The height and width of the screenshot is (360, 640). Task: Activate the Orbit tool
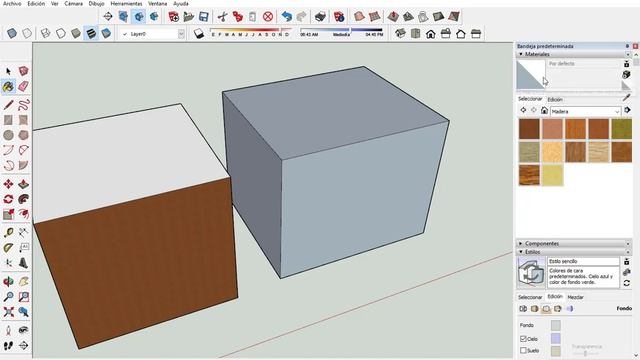pos(8,281)
